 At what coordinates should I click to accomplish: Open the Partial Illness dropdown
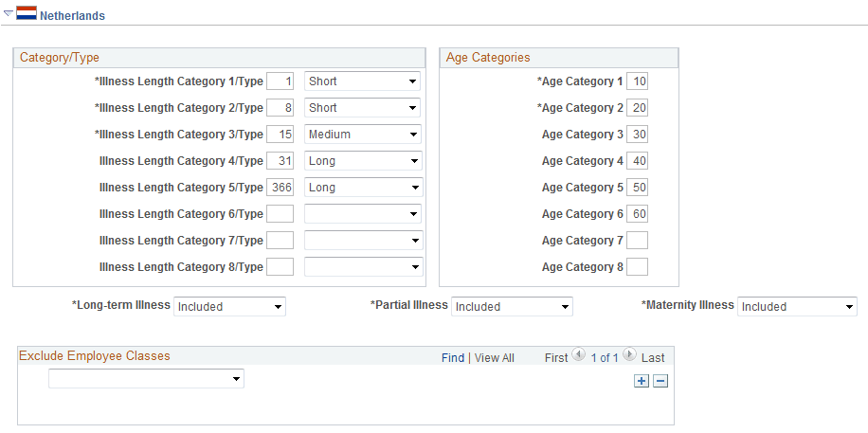[512, 307]
